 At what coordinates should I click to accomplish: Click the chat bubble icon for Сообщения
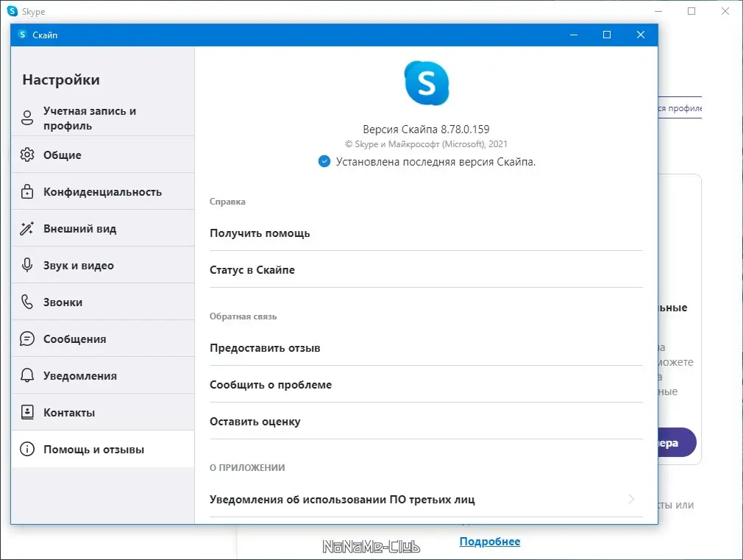[x=27, y=339]
